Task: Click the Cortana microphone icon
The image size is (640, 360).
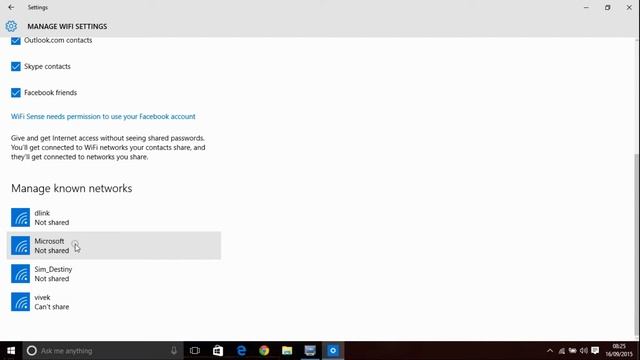Action: tap(174, 351)
